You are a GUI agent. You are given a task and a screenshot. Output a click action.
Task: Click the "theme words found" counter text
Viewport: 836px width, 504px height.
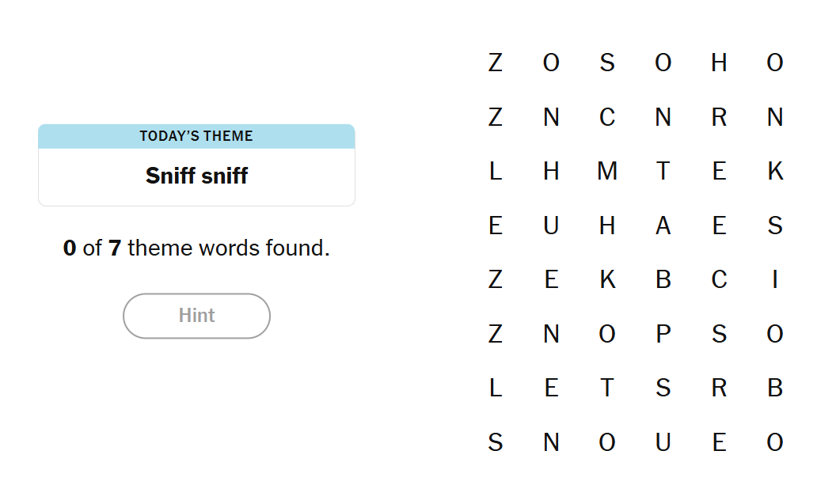point(196,248)
